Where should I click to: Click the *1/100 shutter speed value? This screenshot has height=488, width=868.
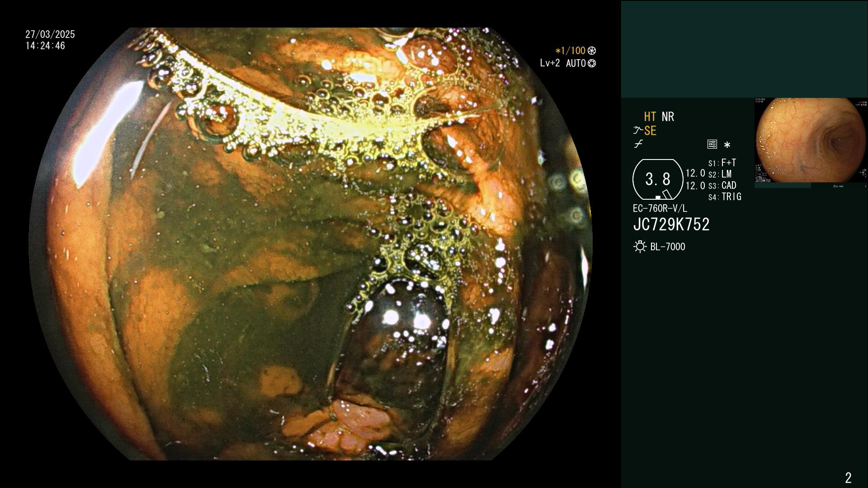pos(571,51)
